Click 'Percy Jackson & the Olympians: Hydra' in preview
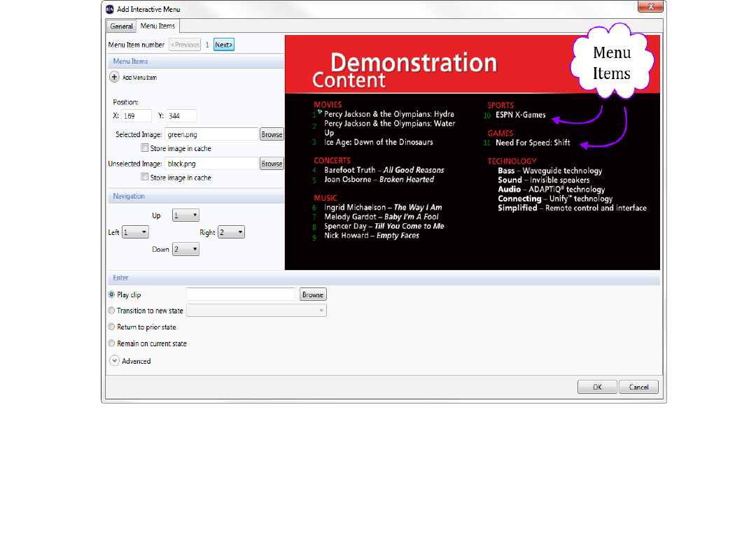 pyautogui.click(x=389, y=114)
